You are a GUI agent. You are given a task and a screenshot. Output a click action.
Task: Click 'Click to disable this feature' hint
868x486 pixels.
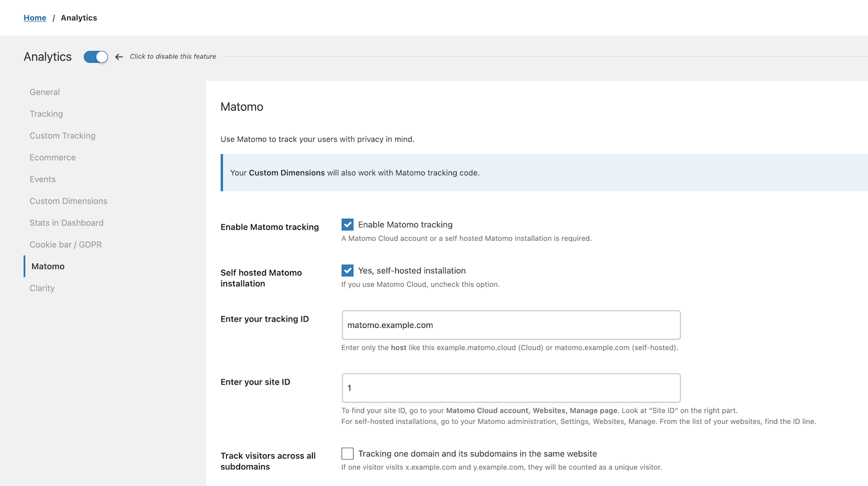[173, 57]
